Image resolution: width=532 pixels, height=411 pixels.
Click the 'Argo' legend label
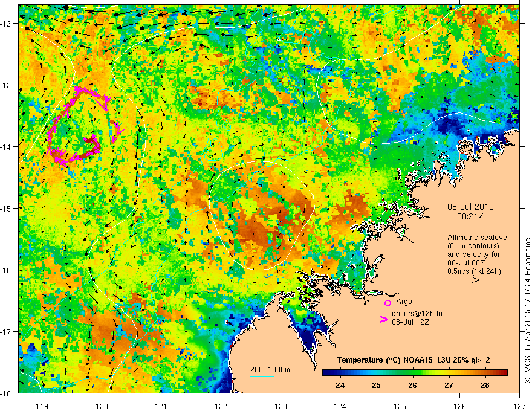click(x=404, y=302)
